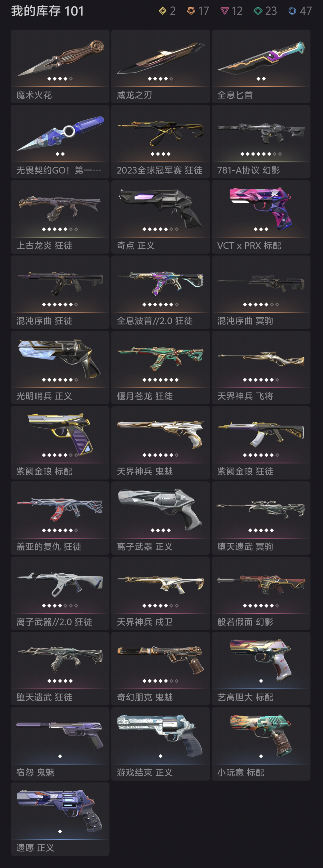The width and height of the screenshot is (323, 868).
Task: Open the 奇点 正义 revolver skin
Action: click(160, 217)
